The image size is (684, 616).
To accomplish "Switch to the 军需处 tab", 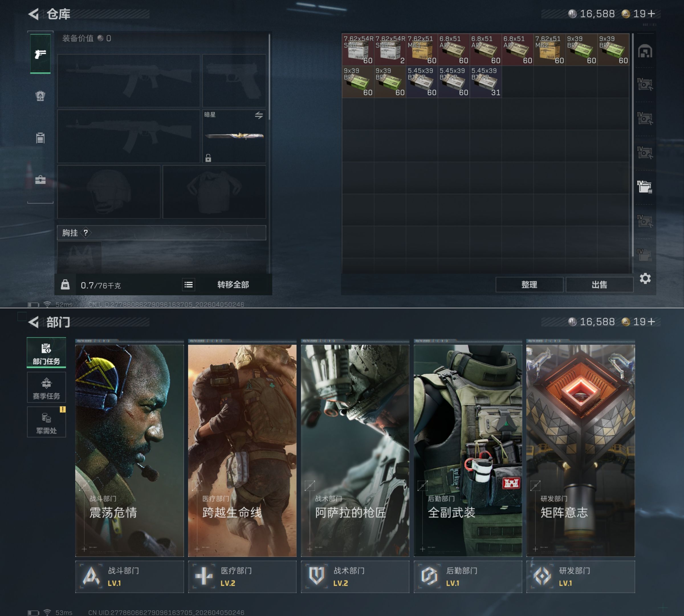I will pyautogui.click(x=46, y=422).
